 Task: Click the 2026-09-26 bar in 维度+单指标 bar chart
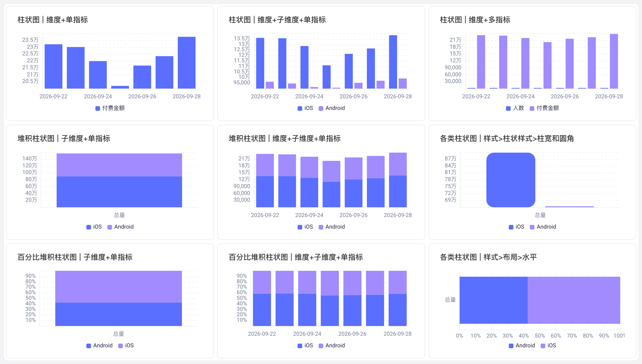coord(142,77)
